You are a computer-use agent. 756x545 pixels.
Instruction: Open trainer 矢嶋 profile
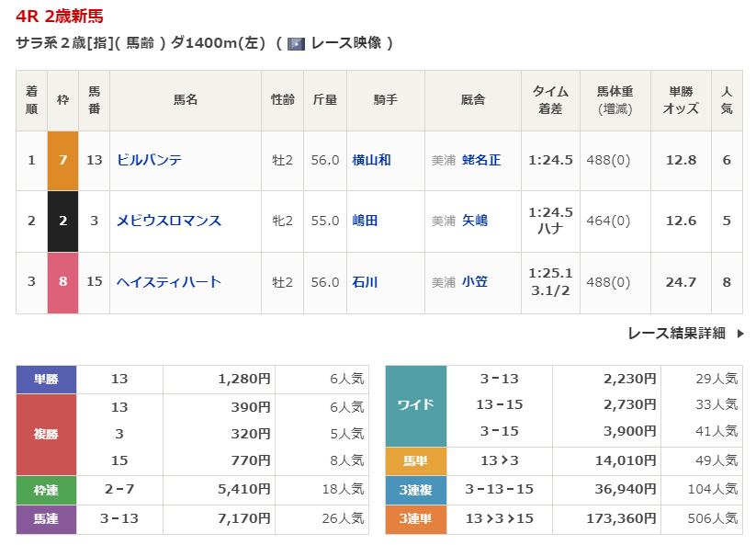click(475, 221)
